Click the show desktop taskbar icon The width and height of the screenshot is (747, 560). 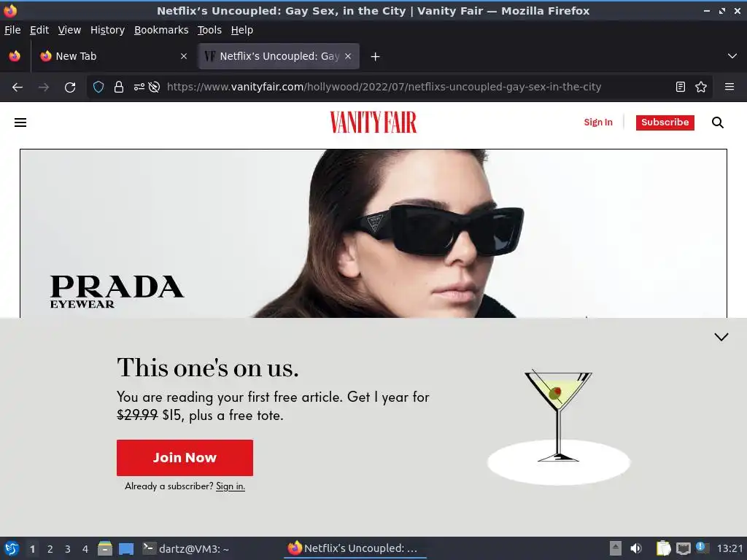pos(126,549)
